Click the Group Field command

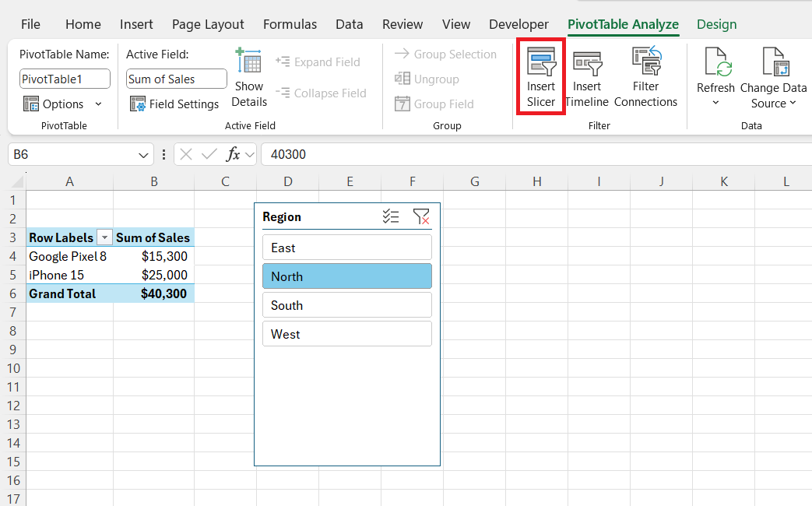tap(434, 104)
